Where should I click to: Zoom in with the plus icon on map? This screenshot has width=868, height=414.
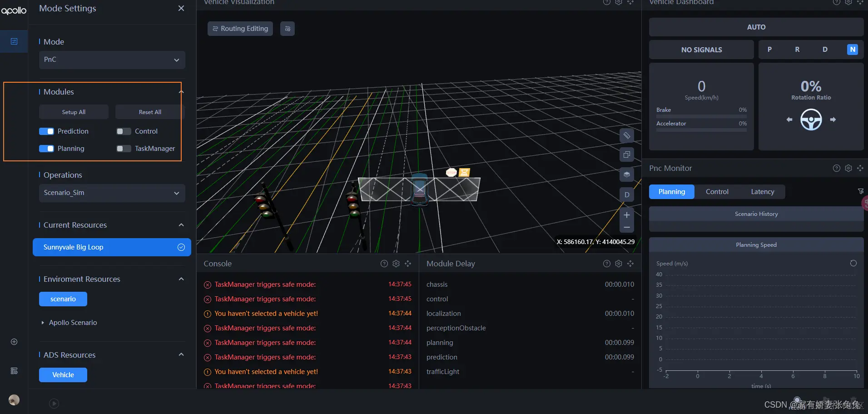(627, 215)
